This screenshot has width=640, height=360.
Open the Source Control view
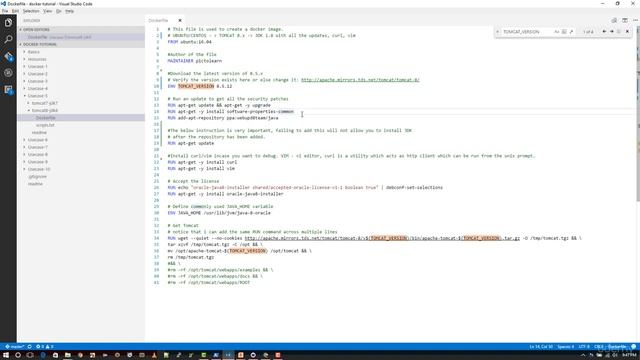point(8,56)
